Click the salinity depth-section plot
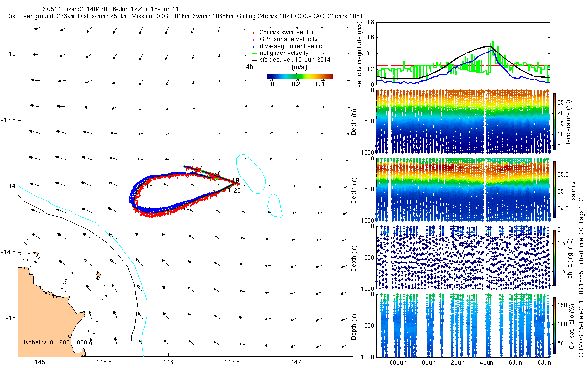This screenshot has height=368, width=588. [x=463, y=189]
